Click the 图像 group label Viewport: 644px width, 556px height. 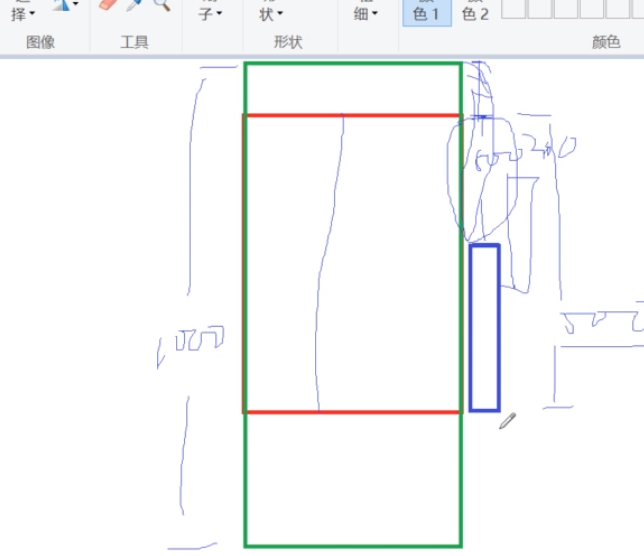[40, 42]
